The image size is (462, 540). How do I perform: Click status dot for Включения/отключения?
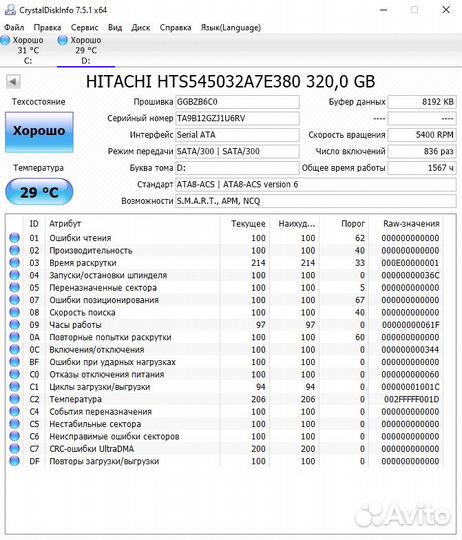coord(14,350)
